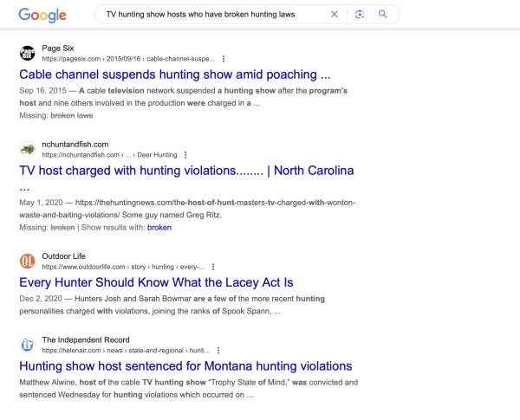The width and height of the screenshot is (520, 420).
Task: Clear the search box with X icon
Action: click(335, 14)
